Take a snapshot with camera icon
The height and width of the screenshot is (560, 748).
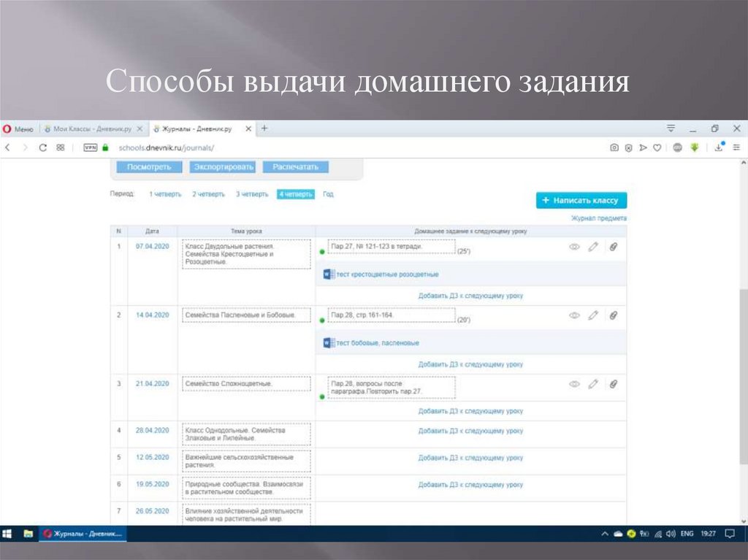pos(614,148)
